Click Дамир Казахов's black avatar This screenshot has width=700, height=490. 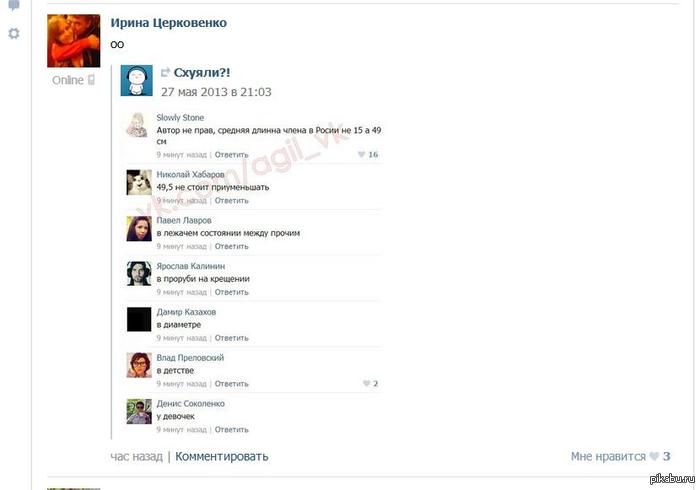coord(139,319)
